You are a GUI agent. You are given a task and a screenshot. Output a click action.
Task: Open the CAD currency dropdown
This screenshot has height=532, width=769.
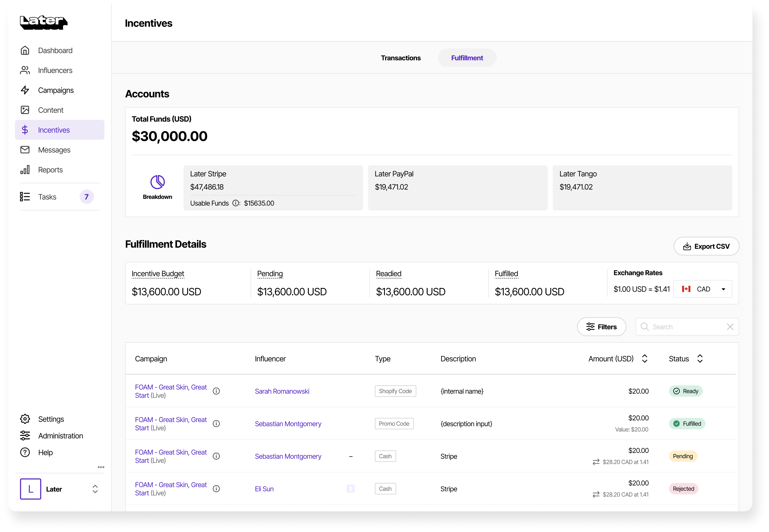tap(703, 289)
